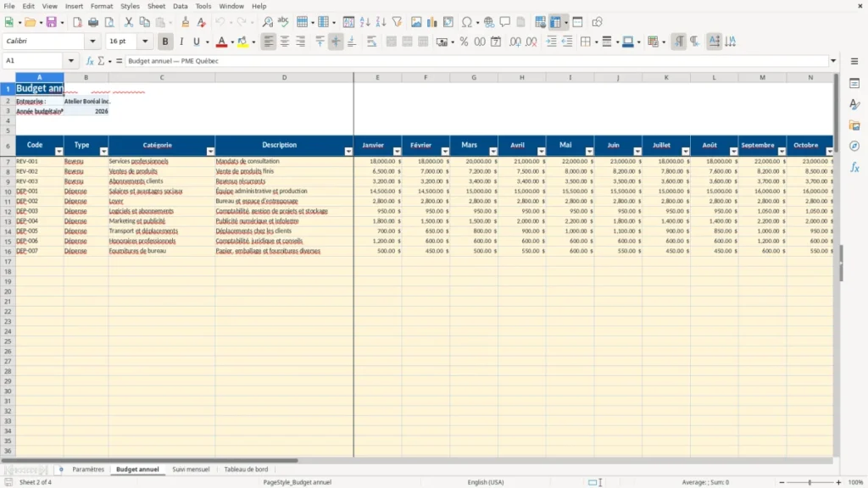This screenshot has width=868, height=488.
Task: Open the font name dropdown
Action: tap(92, 41)
